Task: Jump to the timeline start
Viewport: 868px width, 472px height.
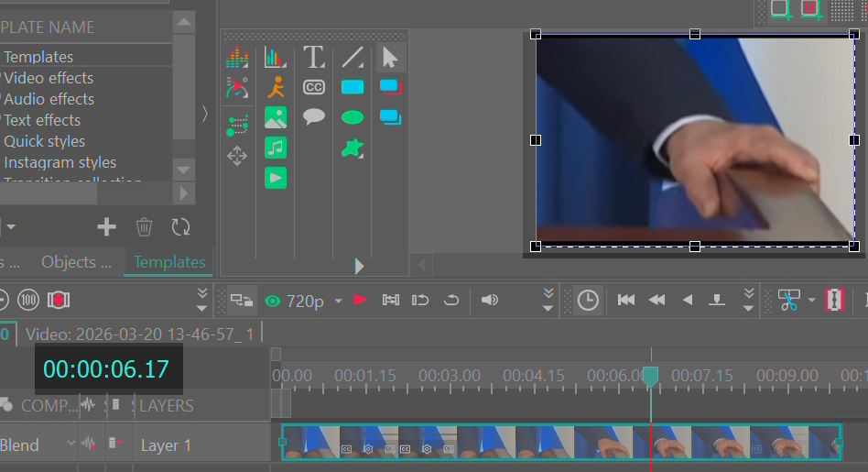Action: click(626, 301)
